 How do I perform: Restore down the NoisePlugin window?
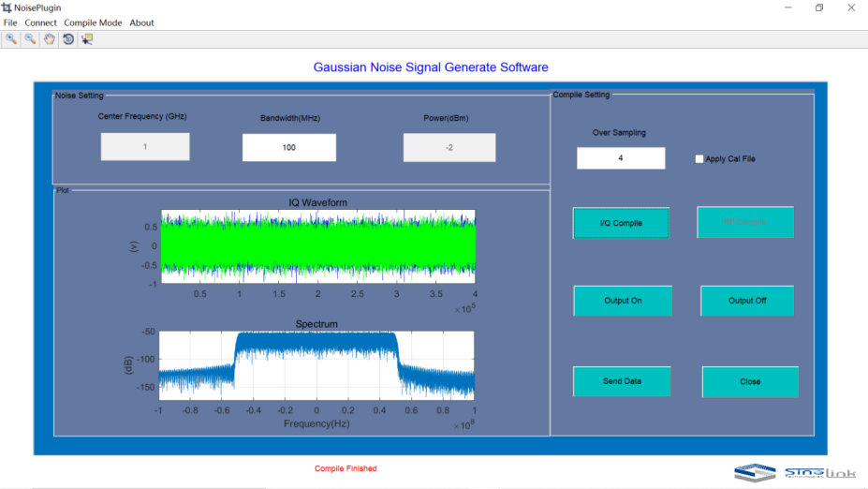coord(819,7)
